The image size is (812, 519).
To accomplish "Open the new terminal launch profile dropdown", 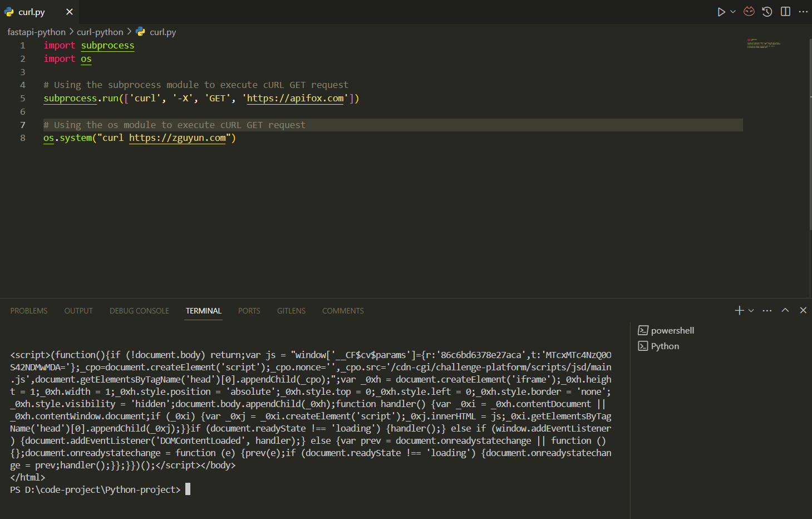I will click(751, 311).
